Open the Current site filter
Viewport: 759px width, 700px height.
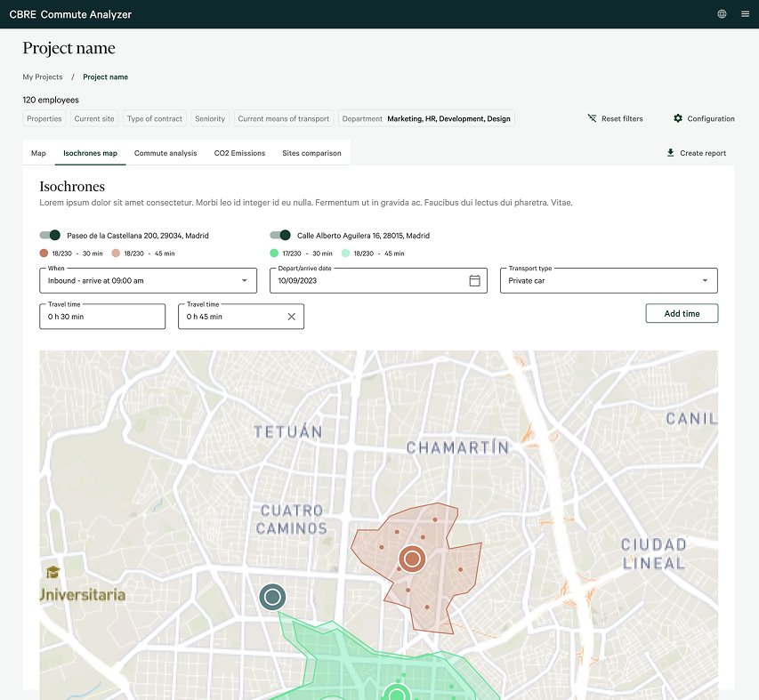(x=94, y=118)
